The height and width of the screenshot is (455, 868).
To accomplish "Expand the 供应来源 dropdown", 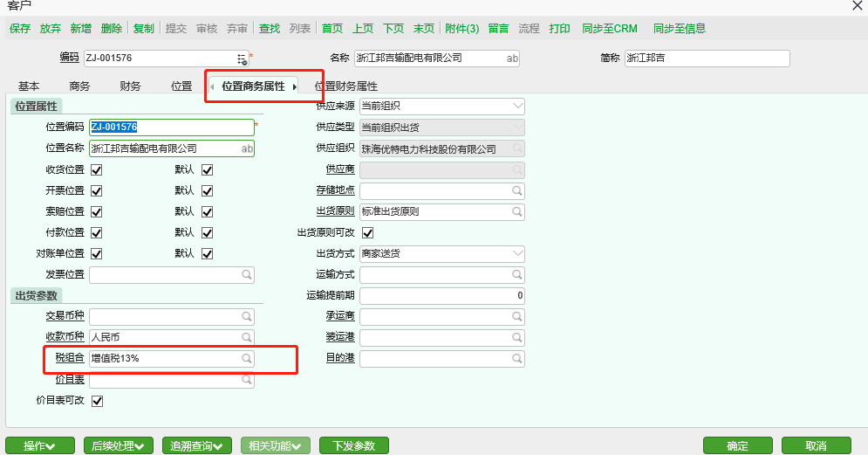I will coord(518,107).
